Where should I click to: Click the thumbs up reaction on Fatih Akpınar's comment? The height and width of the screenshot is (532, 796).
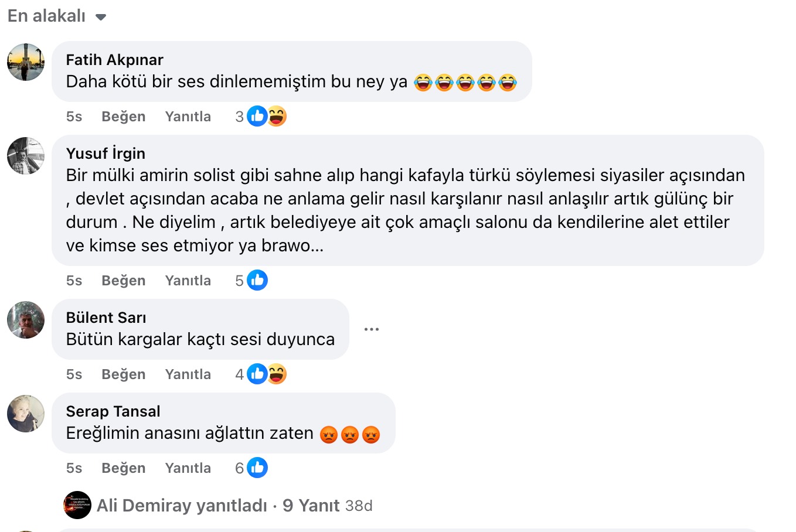[257, 116]
